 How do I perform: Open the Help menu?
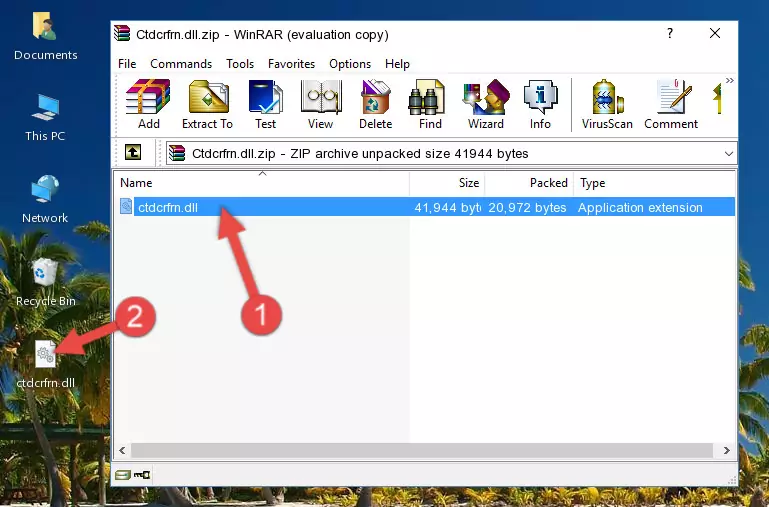coord(397,64)
